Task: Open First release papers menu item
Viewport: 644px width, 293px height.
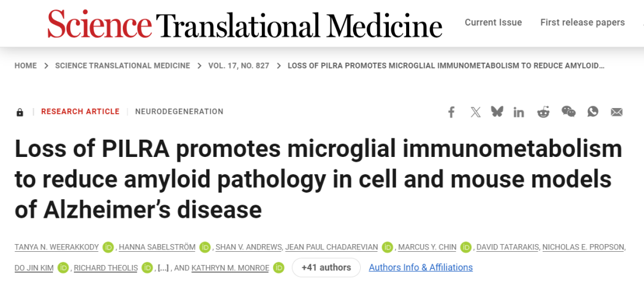Action: tap(583, 23)
